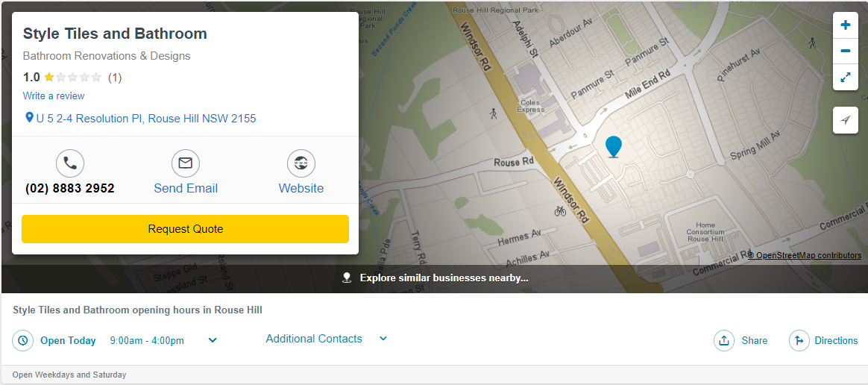868x385 pixels.
Task: Zoom in the map with plus button
Action: coord(846,25)
